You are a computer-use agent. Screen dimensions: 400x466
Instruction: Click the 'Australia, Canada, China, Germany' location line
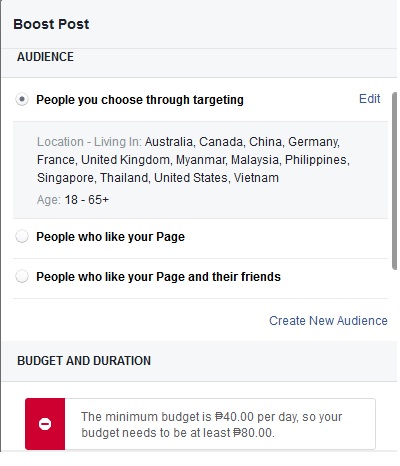(242, 142)
